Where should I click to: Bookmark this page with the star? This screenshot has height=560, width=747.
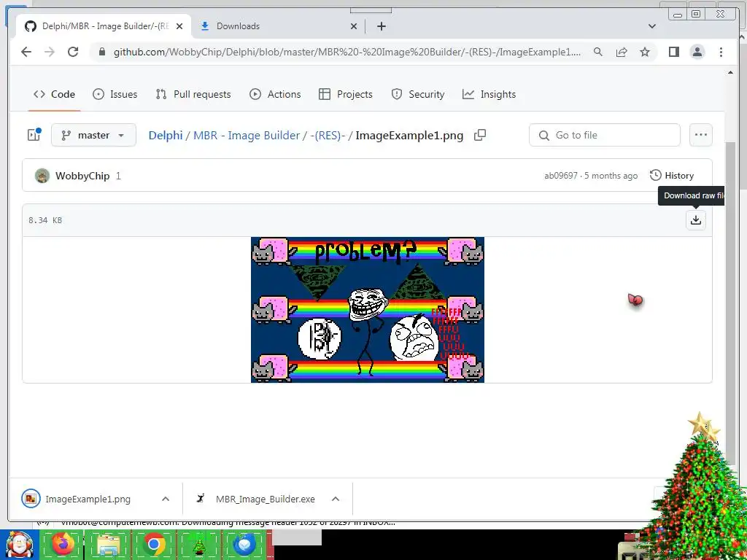(x=645, y=52)
